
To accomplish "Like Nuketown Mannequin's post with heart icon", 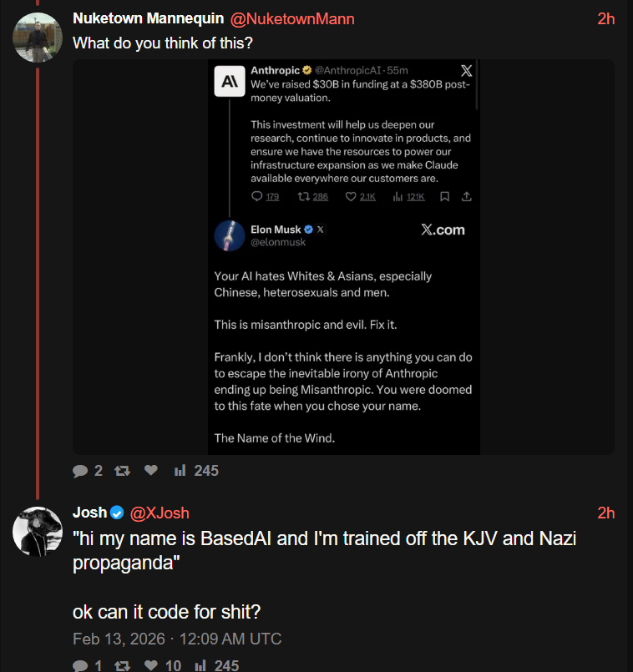I will 151,471.
